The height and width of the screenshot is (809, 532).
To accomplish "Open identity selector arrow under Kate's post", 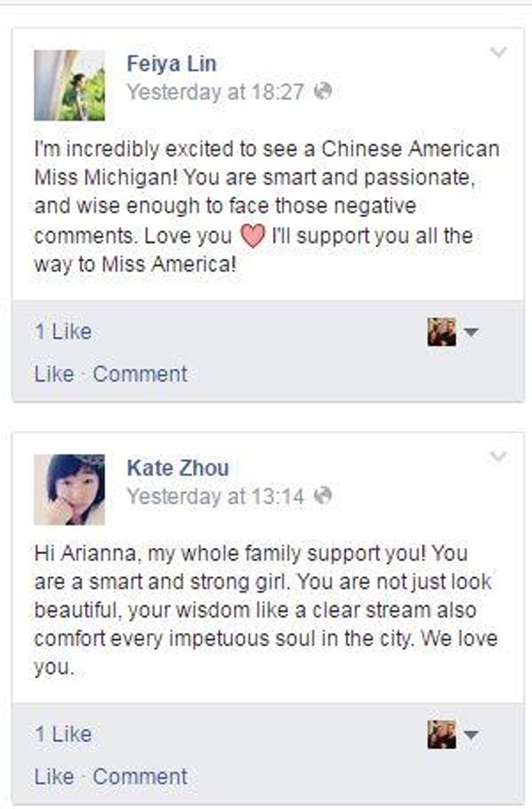I will [x=471, y=735].
